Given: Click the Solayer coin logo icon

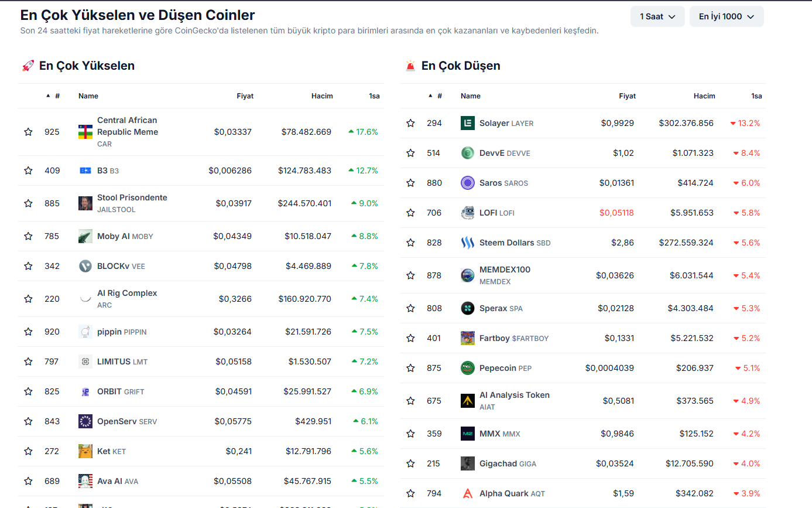Looking at the screenshot, I should point(467,123).
